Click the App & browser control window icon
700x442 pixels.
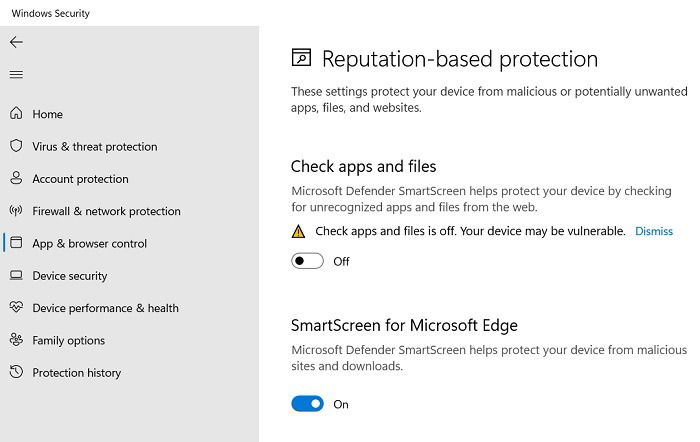pyautogui.click(x=16, y=242)
